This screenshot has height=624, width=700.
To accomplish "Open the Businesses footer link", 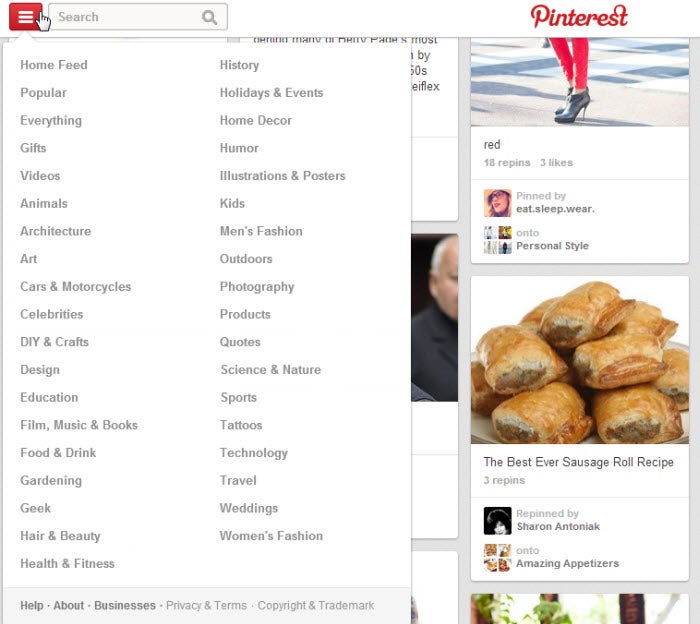I will [x=125, y=606].
